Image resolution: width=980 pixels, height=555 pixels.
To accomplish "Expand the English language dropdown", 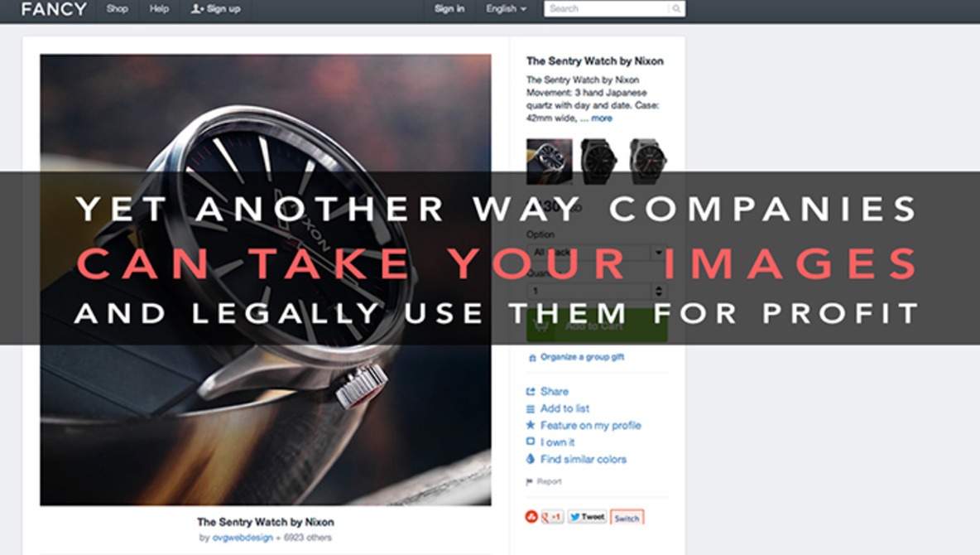I will click(x=507, y=9).
